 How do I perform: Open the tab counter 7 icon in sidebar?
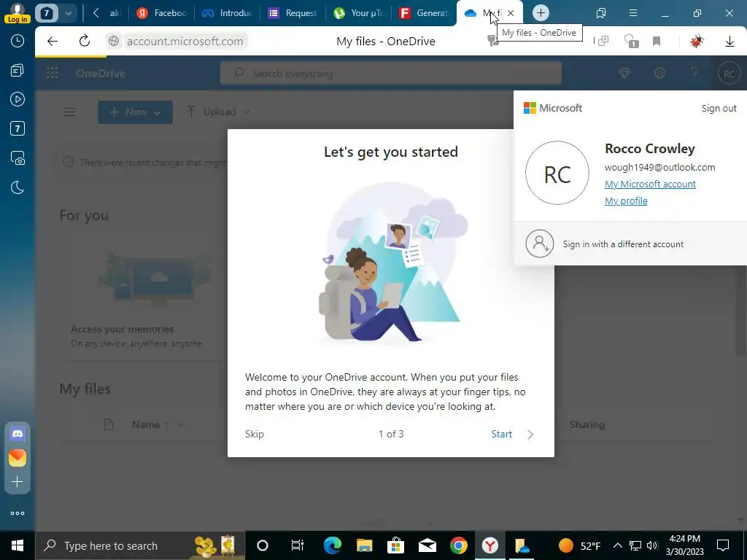18,128
